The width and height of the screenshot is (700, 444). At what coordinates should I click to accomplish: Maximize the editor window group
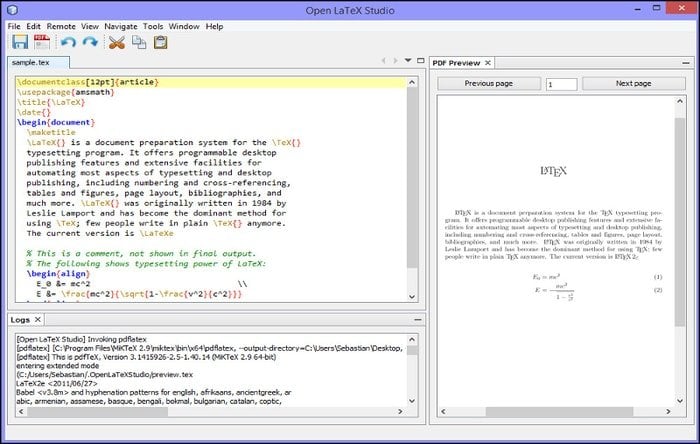coord(421,60)
